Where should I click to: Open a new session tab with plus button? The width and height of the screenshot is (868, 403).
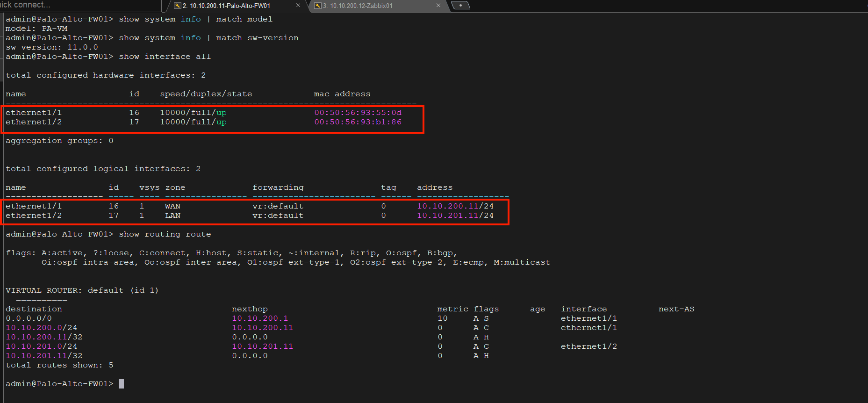pos(460,5)
